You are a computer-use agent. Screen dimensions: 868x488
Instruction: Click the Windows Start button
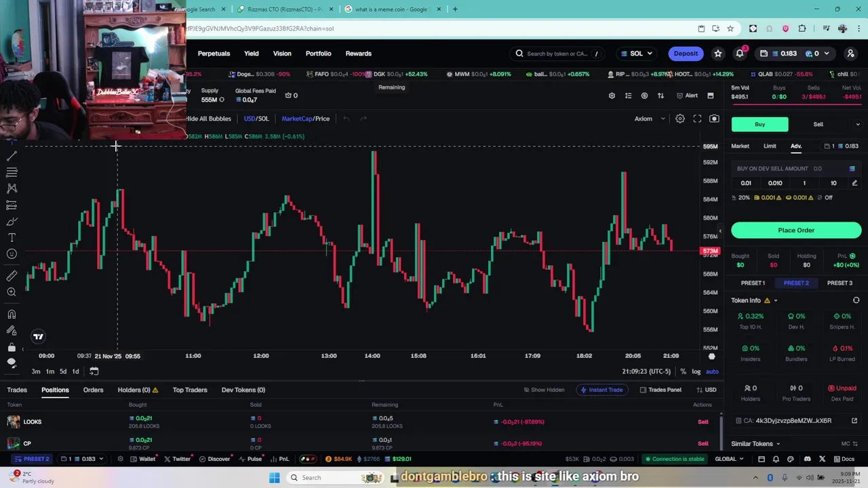[x=274, y=478]
